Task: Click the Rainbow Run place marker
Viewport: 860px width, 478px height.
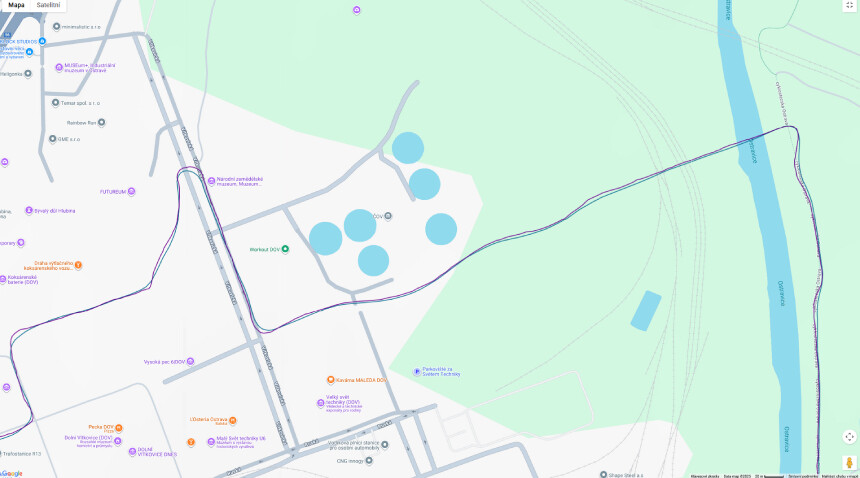Action: [101, 123]
